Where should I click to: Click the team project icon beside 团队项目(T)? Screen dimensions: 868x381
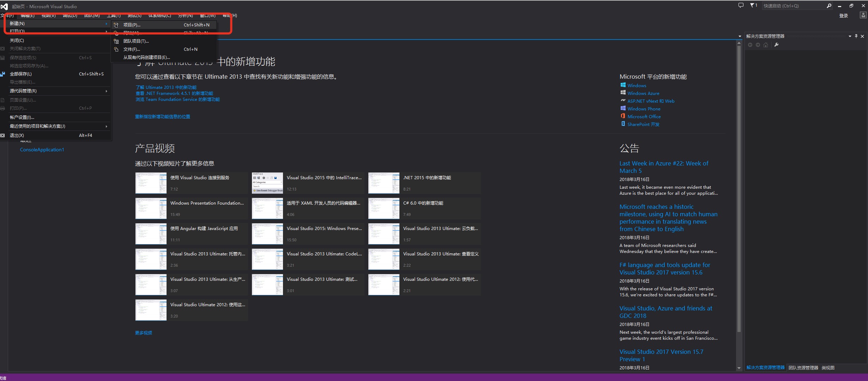(x=116, y=41)
